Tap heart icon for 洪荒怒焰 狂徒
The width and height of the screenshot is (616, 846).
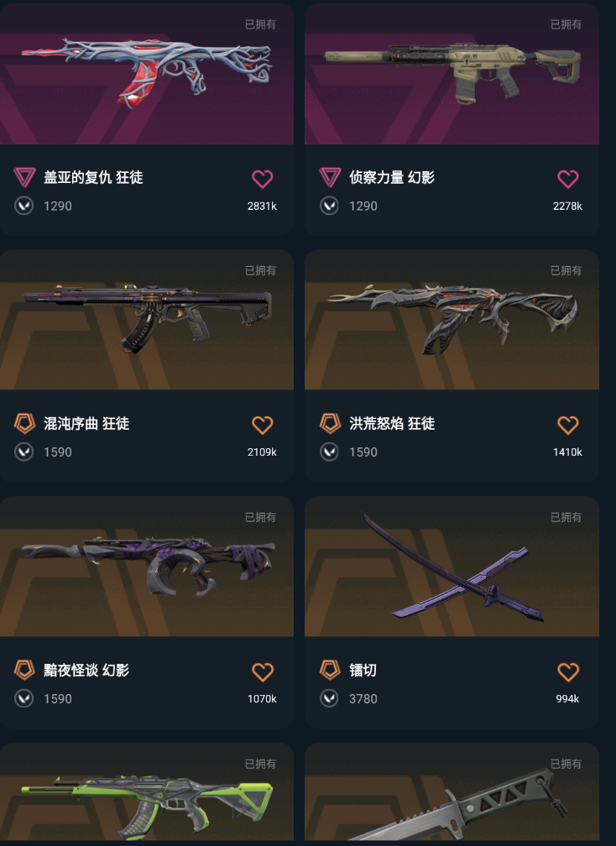[567, 426]
